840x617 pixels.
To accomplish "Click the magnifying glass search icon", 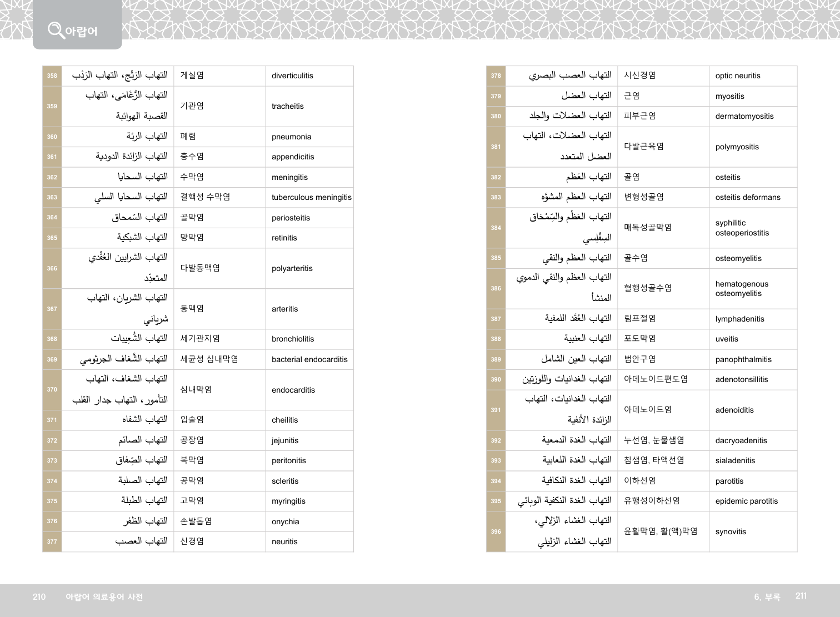I will pos(56,30).
